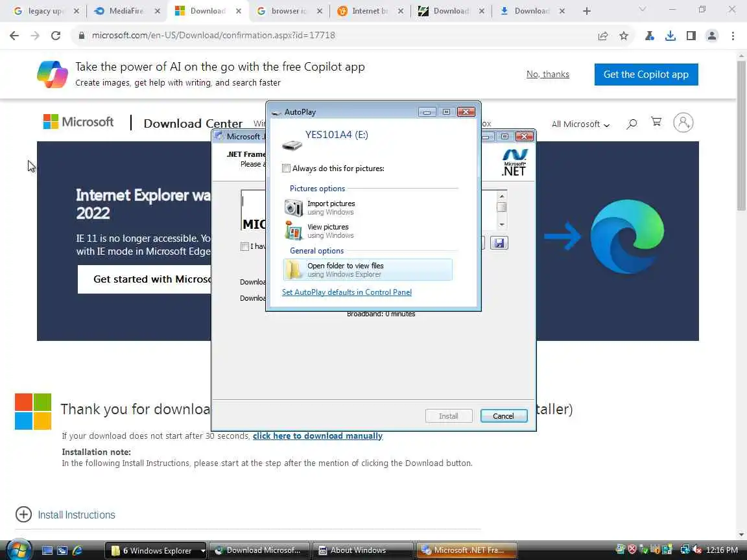
Task: Click 'click here to download manually' link
Action: coord(318,436)
